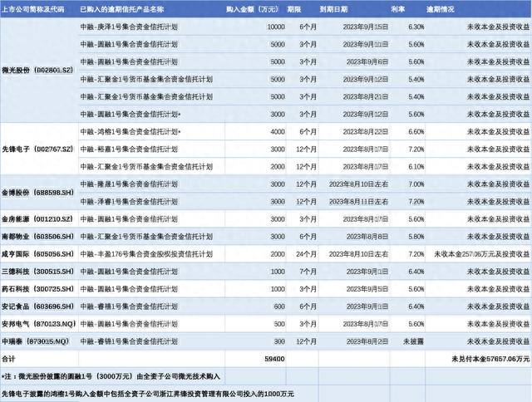Click the maturity date in 咸亨国际 row
The width and height of the screenshot is (532, 402).
click(x=358, y=254)
